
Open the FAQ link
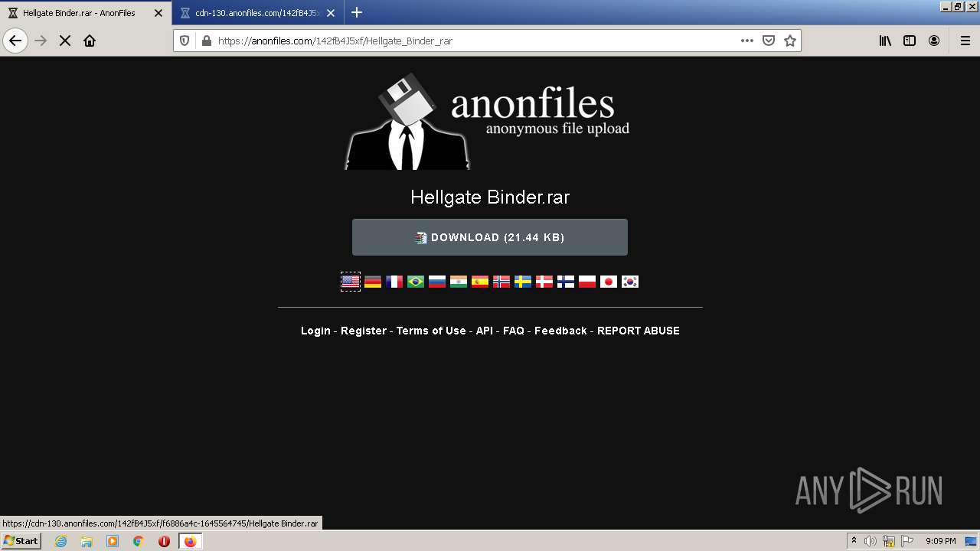coord(514,331)
